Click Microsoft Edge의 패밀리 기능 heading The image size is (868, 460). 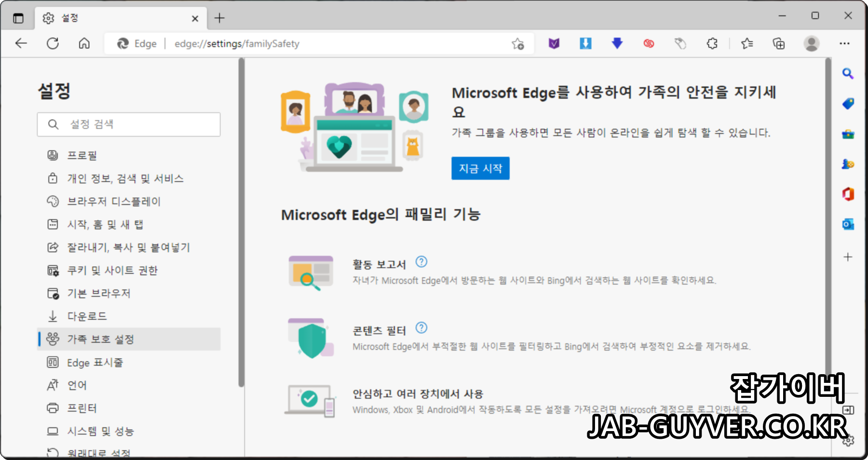click(381, 215)
